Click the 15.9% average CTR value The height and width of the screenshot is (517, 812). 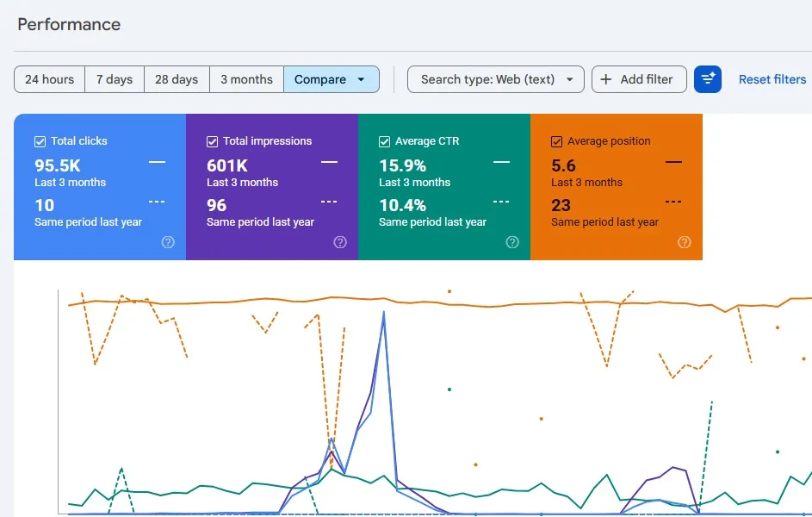click(403, 165)
